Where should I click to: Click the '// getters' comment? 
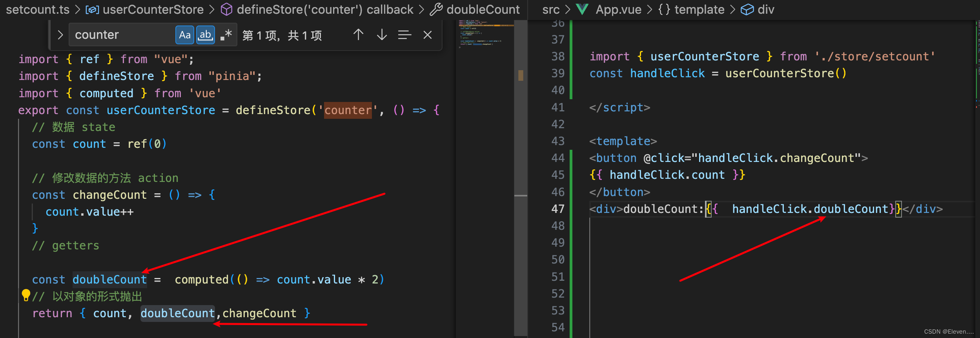coord(66,245)
